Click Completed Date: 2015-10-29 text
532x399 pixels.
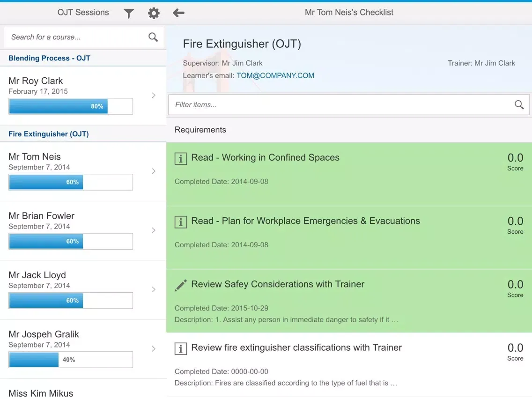221,308
